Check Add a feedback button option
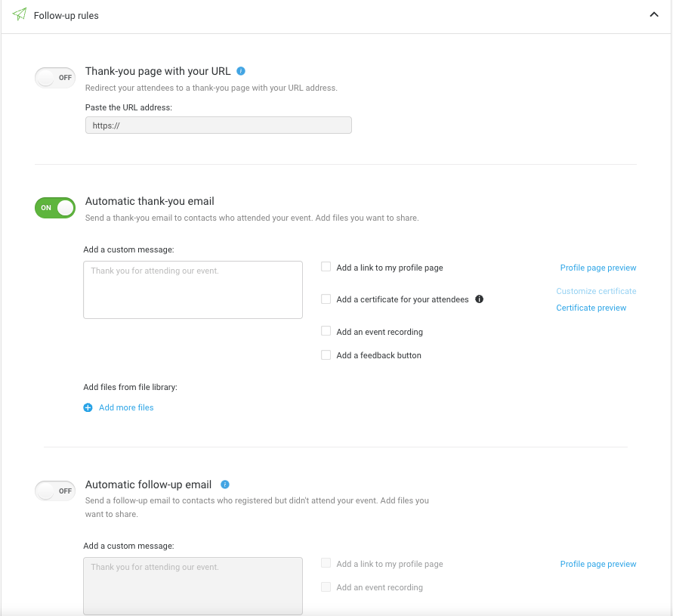The height and width of the screenshot is (616, 673). click(326, 354)
